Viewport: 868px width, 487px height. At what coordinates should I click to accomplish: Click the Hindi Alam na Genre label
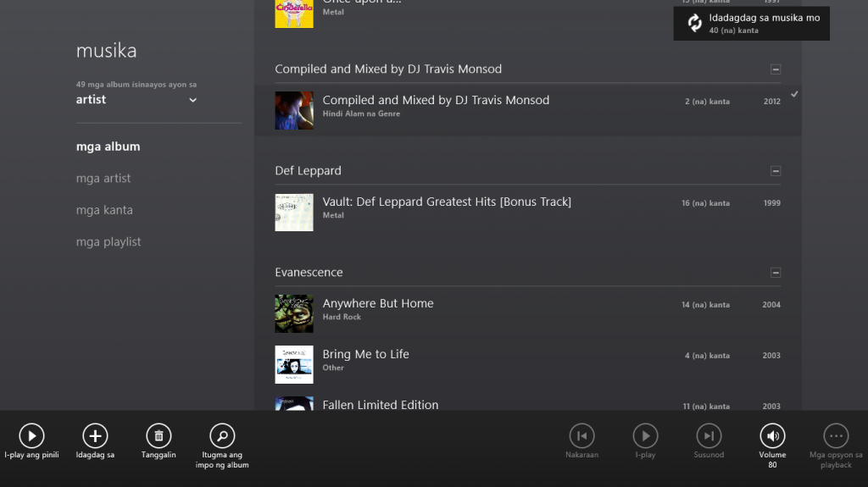point(361,114)
